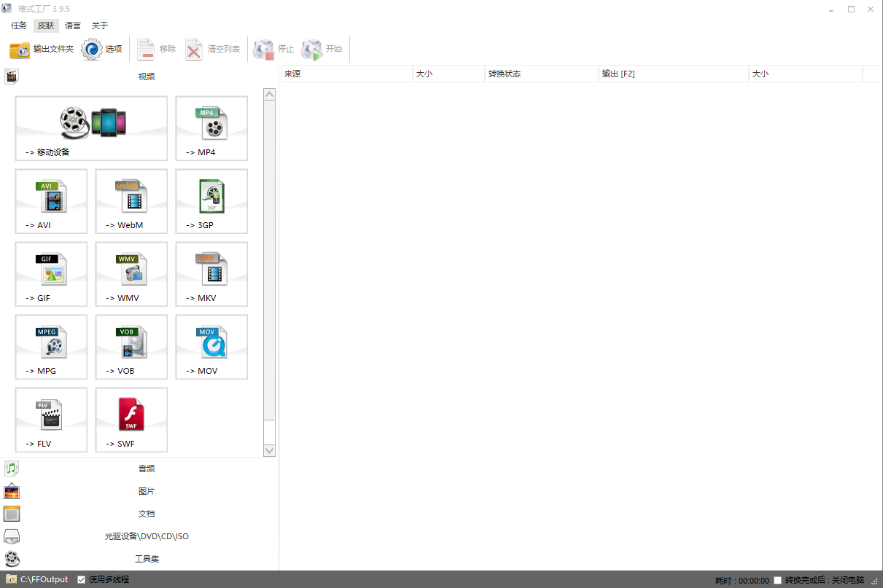The height and width of the screenshot is (588, 883).
Task: Open the Options settings gear
Action: click(101, 50)
